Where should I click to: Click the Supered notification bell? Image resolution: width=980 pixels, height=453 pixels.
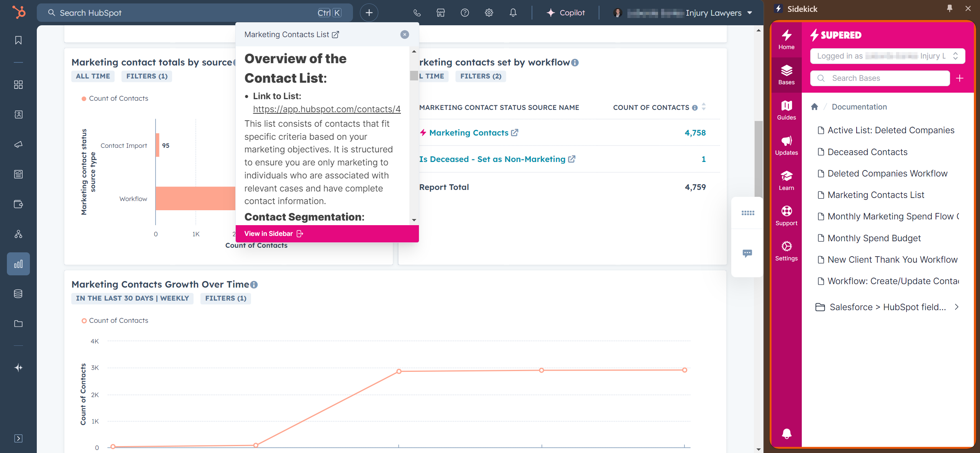click(x=786, y=433)
